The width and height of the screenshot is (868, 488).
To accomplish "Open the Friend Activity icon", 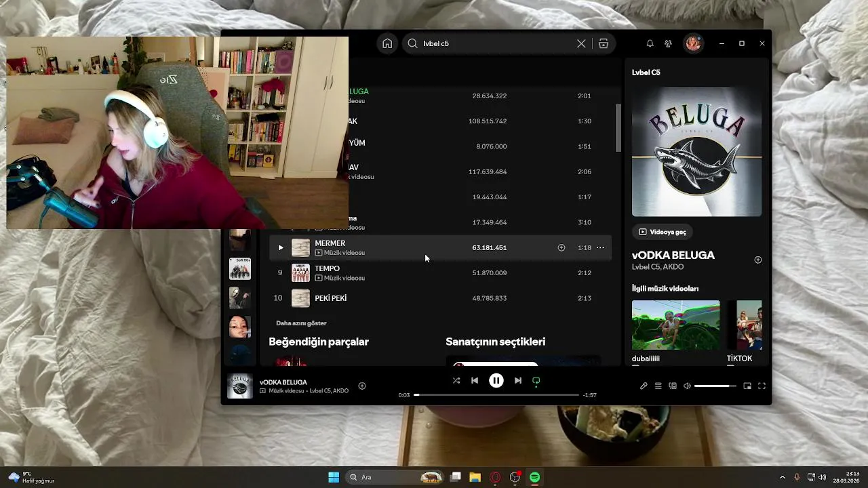I will pos(668,43).
